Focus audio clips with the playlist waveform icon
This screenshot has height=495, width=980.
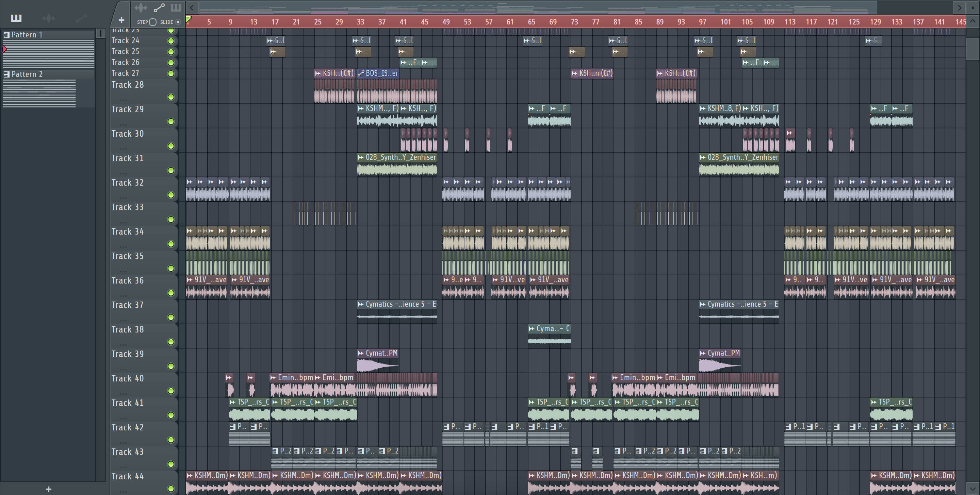pyautogui.click(x=141, y=7)
